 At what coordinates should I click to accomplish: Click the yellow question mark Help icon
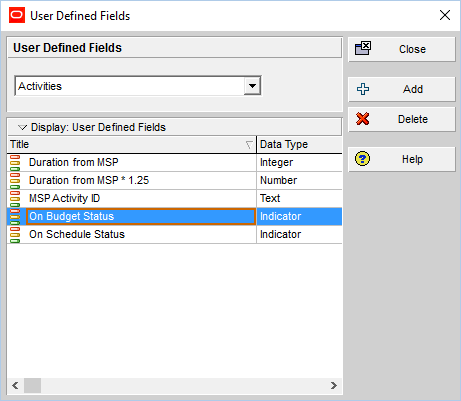click(363, 159)
